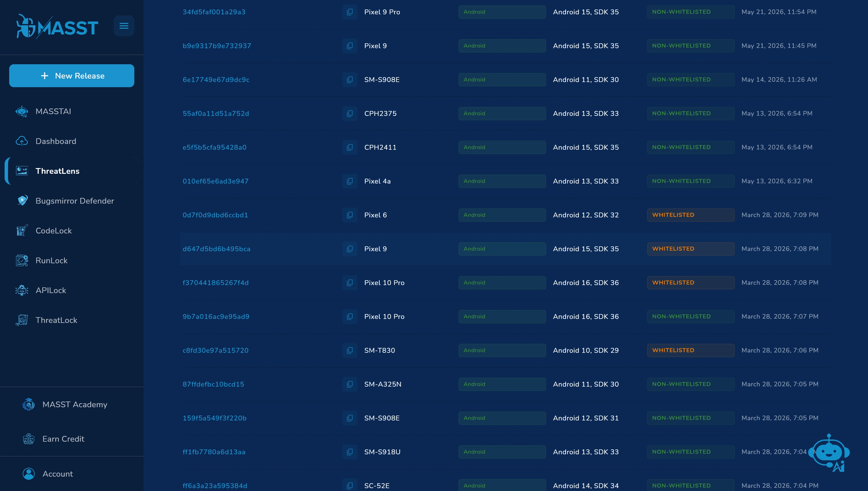
Task: Navigate to CodeLock
Action: click(71, 231)
